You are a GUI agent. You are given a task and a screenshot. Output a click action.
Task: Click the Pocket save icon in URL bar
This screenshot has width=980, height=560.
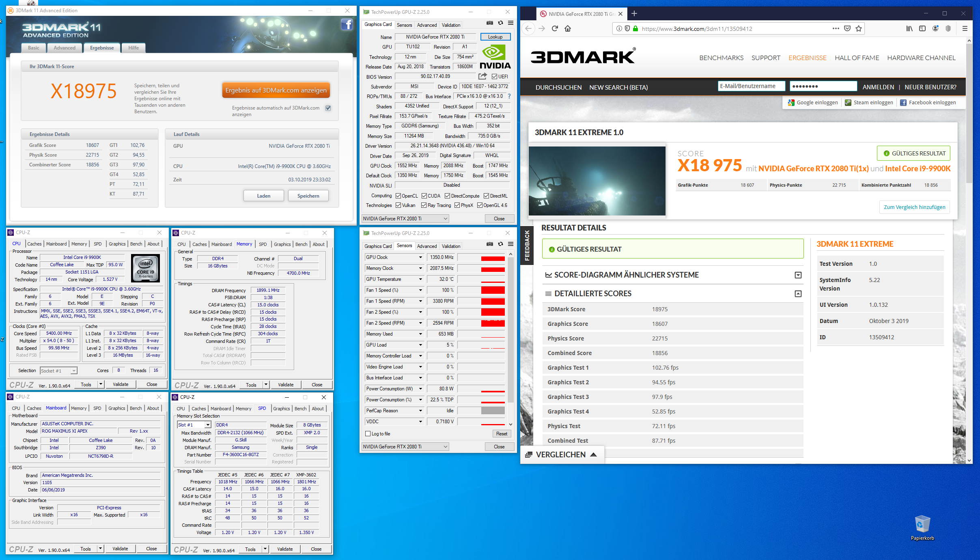(847, 28)
